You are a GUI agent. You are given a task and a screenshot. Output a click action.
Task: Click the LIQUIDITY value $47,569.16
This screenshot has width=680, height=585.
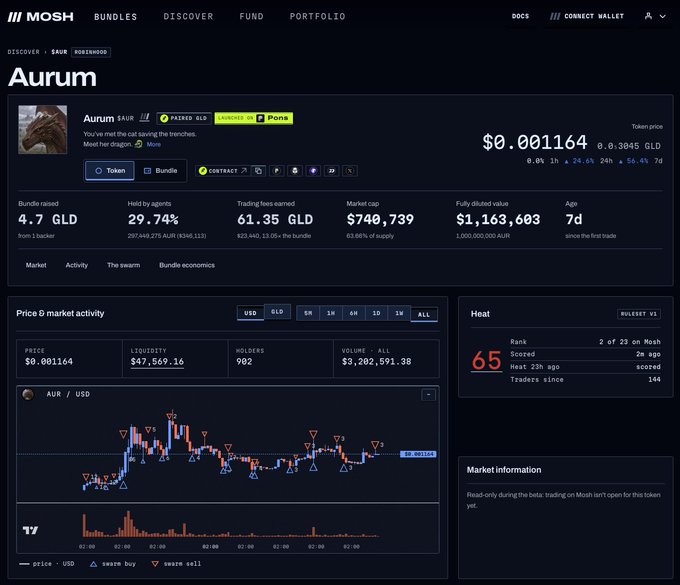click(x=157, y=362)
